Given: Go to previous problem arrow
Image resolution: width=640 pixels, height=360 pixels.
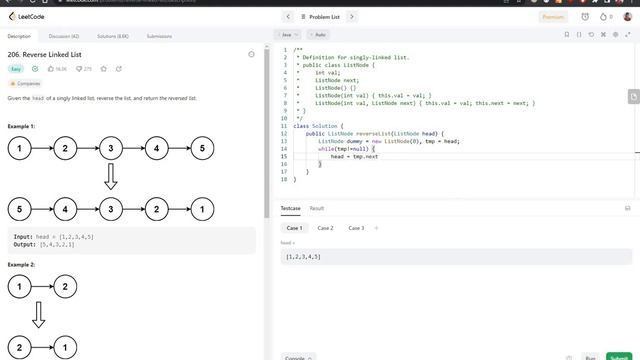Looking at the screenshot, I should coord(288,17).
